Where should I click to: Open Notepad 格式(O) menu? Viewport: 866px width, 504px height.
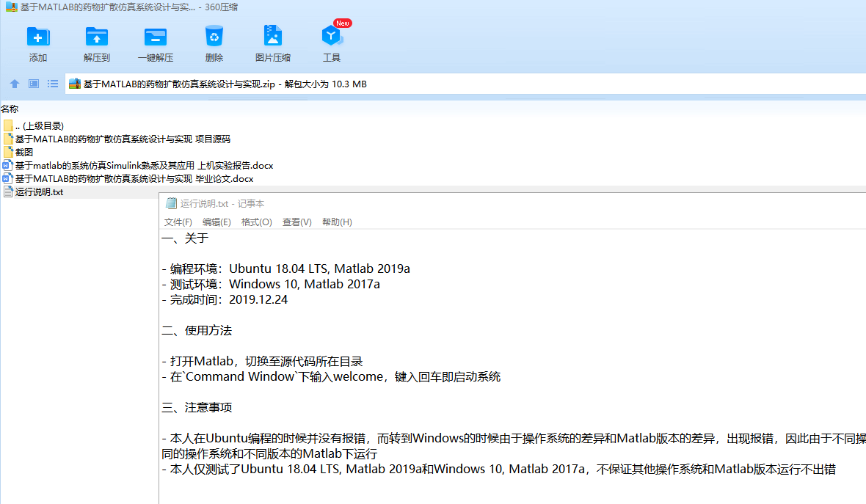click(x=257, y=222)
